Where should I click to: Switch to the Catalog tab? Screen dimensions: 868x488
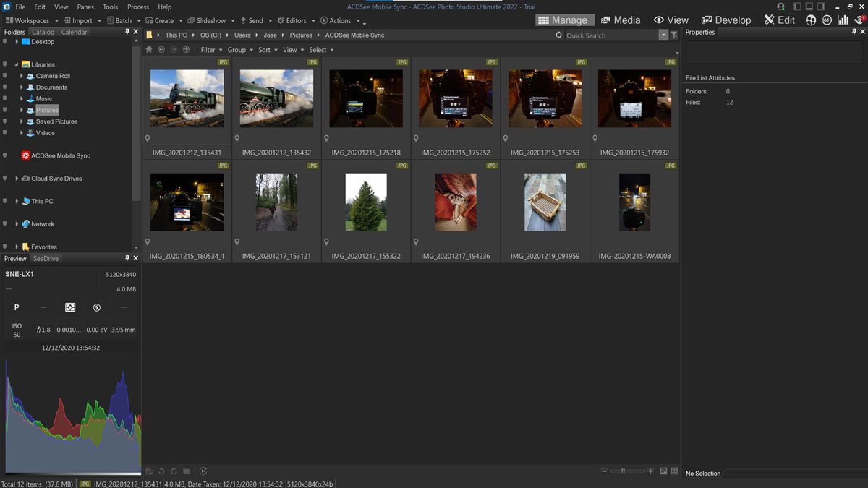(43, 32)
